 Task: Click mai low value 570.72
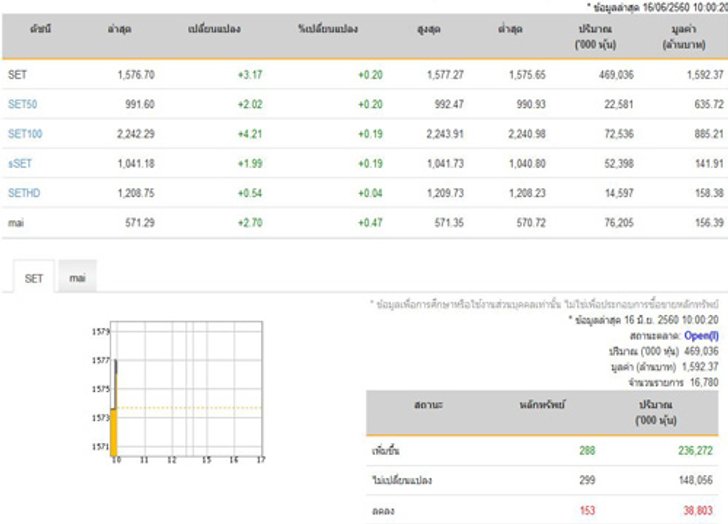pos(531,223)
